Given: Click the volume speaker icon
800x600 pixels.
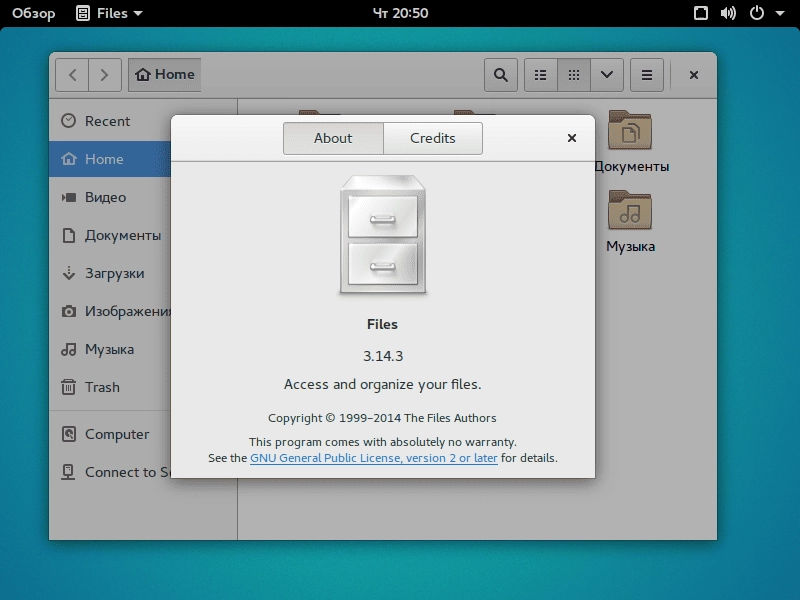Looking at the screenshot, I should click(x=728, y=13).
